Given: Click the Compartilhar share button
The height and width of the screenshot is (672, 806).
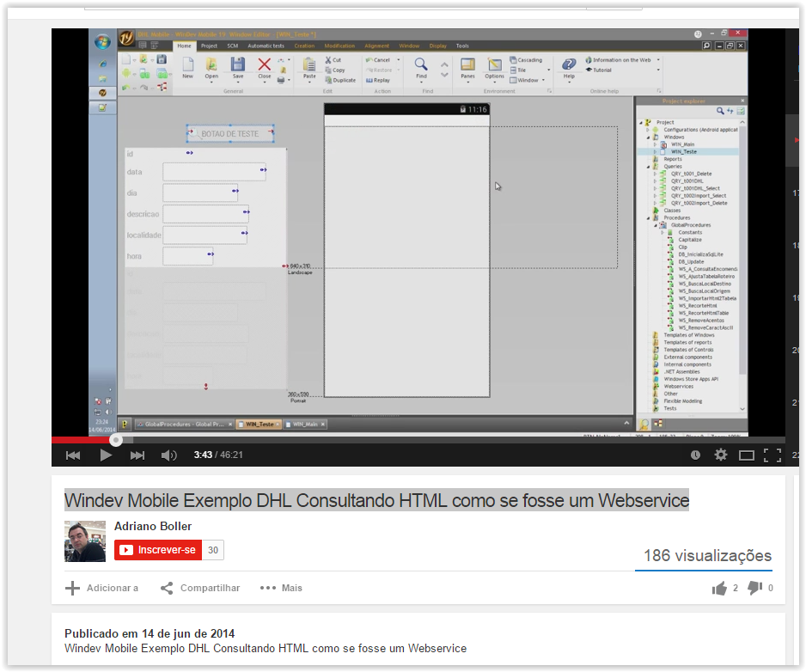Looking at the screenshot, I should tap(200, 588).
